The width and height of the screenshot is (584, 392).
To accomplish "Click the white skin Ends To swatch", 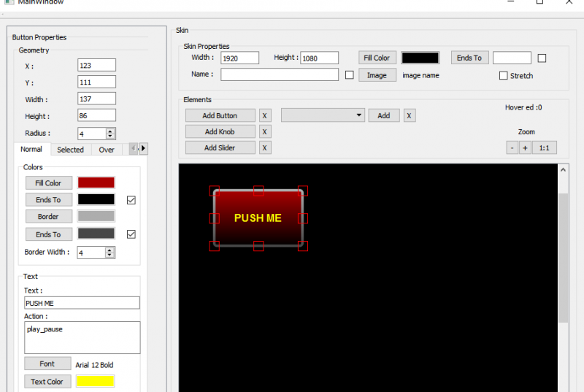I will 512,58.
